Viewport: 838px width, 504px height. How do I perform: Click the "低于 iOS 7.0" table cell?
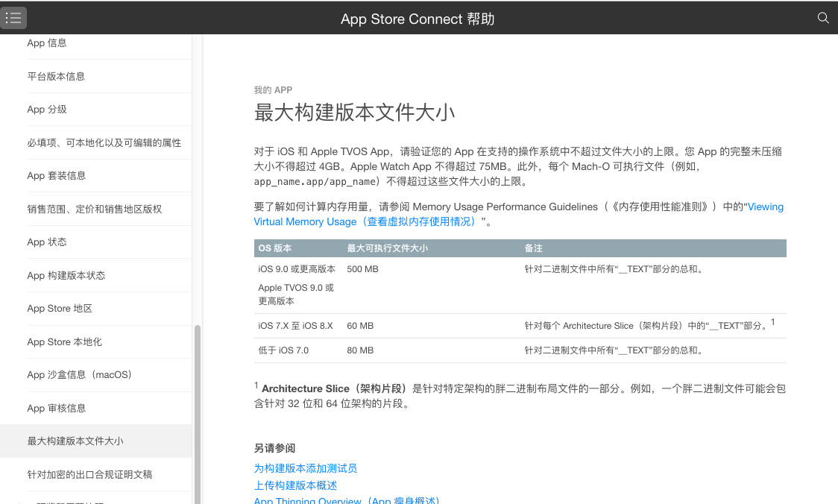click(283, 350)
